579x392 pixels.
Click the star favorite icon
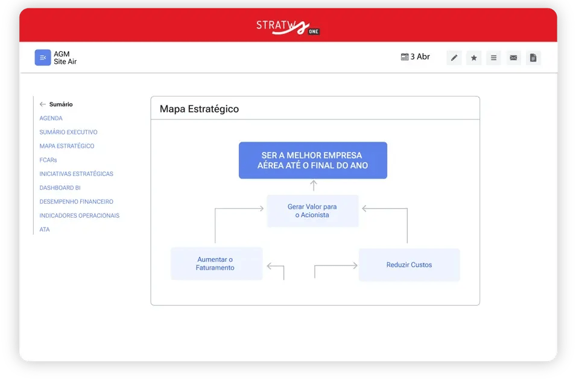[x=474, y=57]
